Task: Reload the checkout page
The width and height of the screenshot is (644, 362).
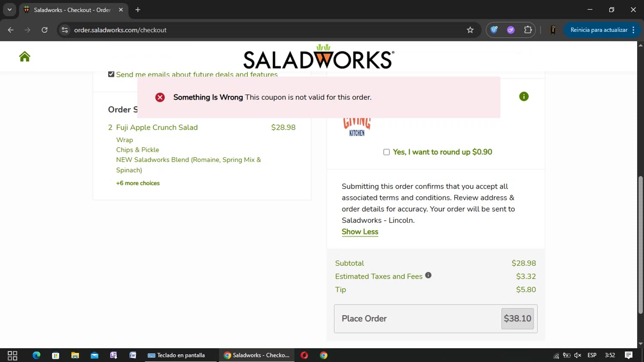Action: tap(45, 30)
